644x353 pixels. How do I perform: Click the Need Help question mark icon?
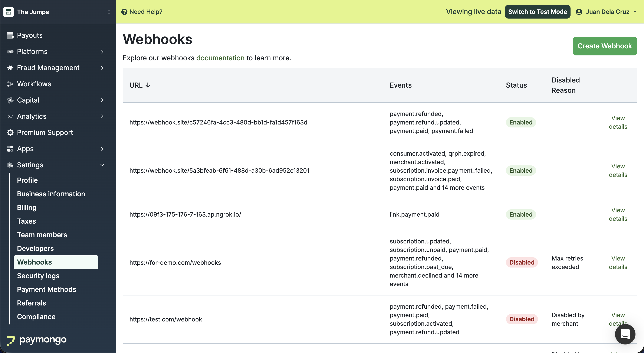124,12
